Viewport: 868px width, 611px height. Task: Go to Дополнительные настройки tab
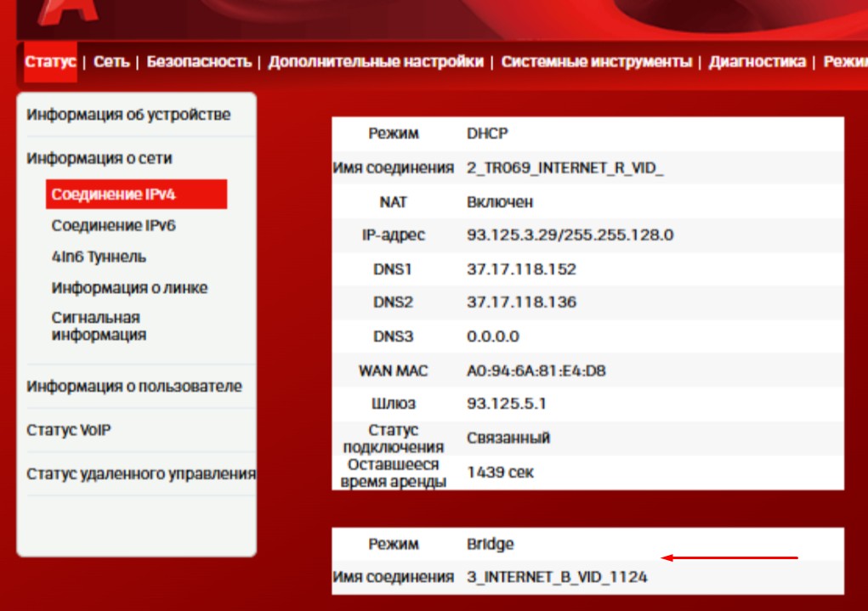[376, 62]
